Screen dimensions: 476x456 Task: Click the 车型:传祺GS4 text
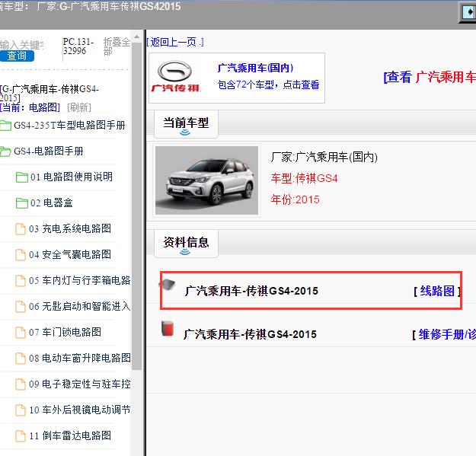[304, 178]
